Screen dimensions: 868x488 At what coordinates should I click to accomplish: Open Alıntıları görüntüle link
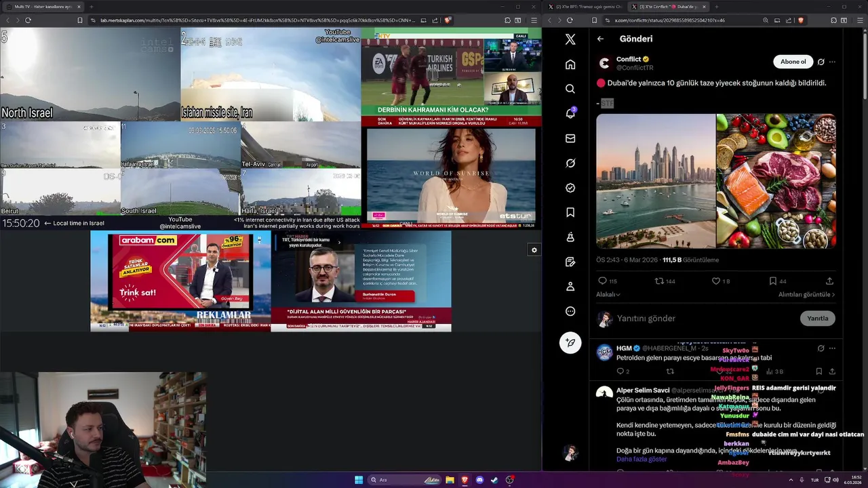point(806,295)
